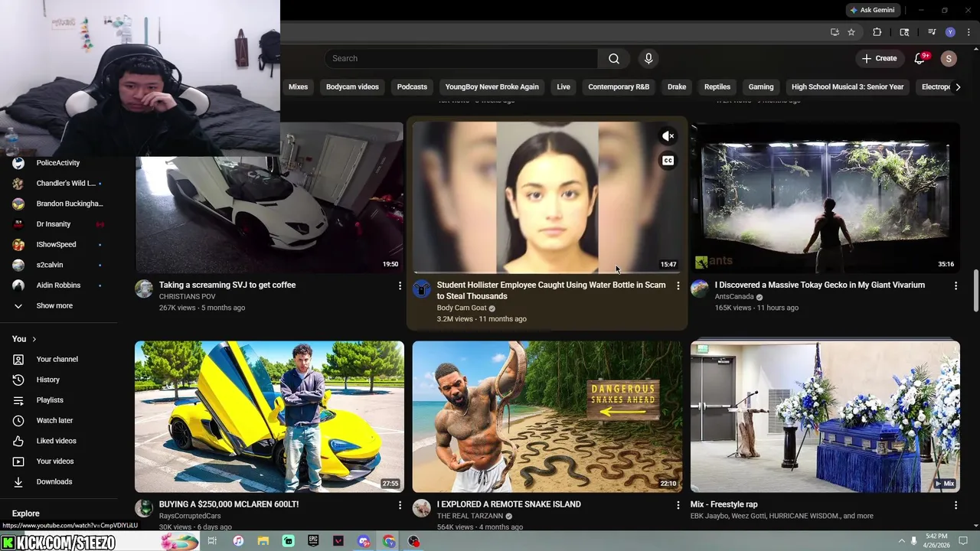Click the Hollister video progress bar

click(547, 272)
